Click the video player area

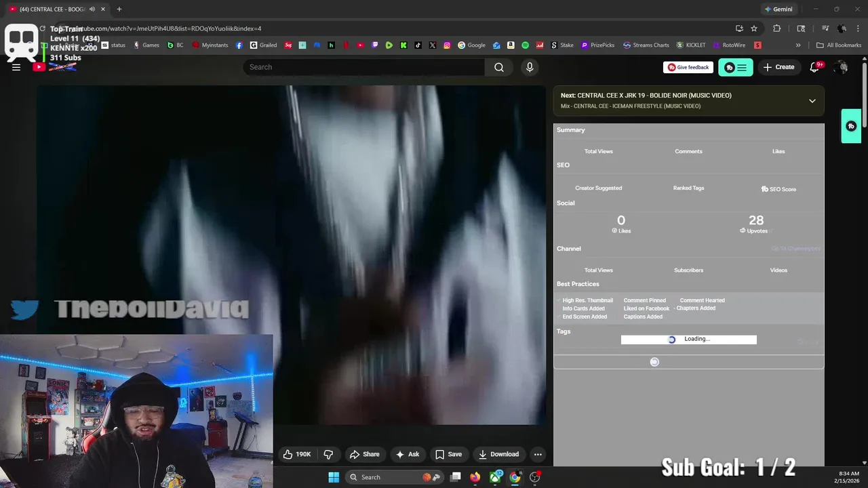pyautogui.click(x=291, y=255)
